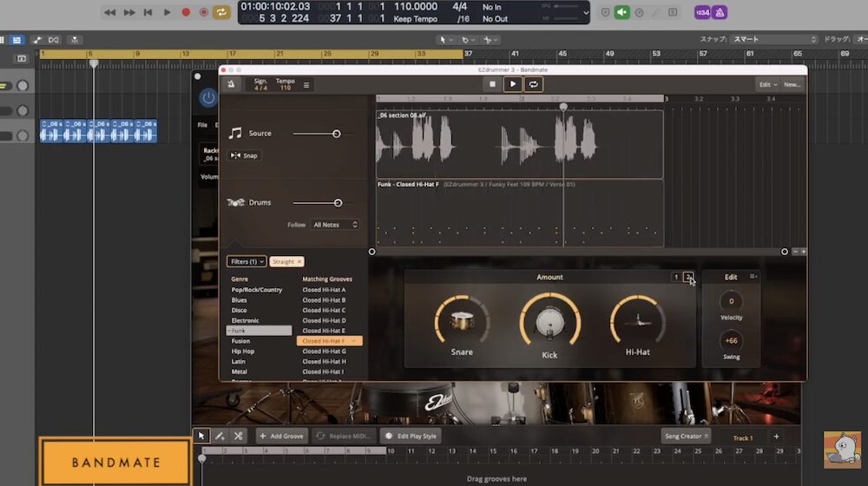Select the Fusion genre
The height and width of the screenshot is (486, 868).
pos(240,341)
